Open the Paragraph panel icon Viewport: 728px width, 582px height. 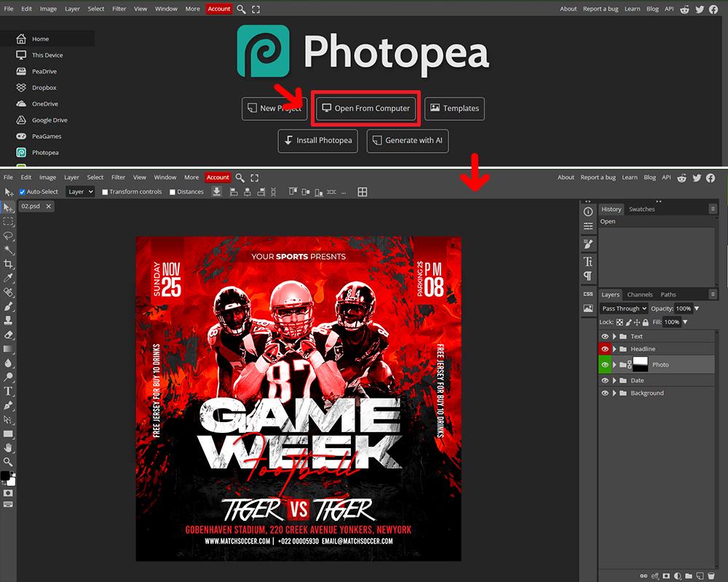coord(587,276)
